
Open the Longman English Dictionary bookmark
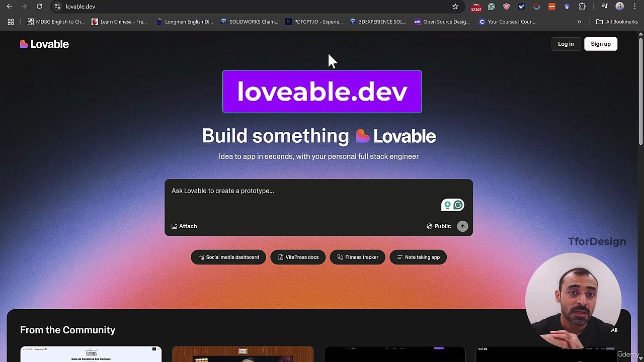184,22
